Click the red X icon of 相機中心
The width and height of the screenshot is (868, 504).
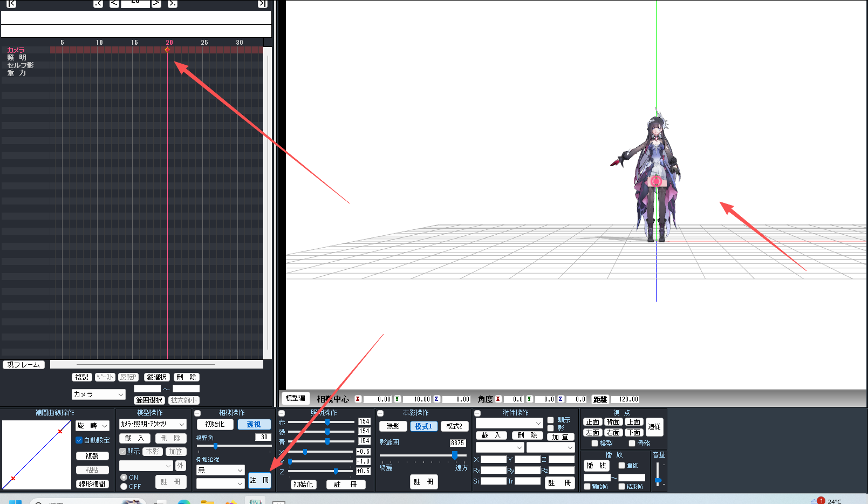click(x=358, y=399)
